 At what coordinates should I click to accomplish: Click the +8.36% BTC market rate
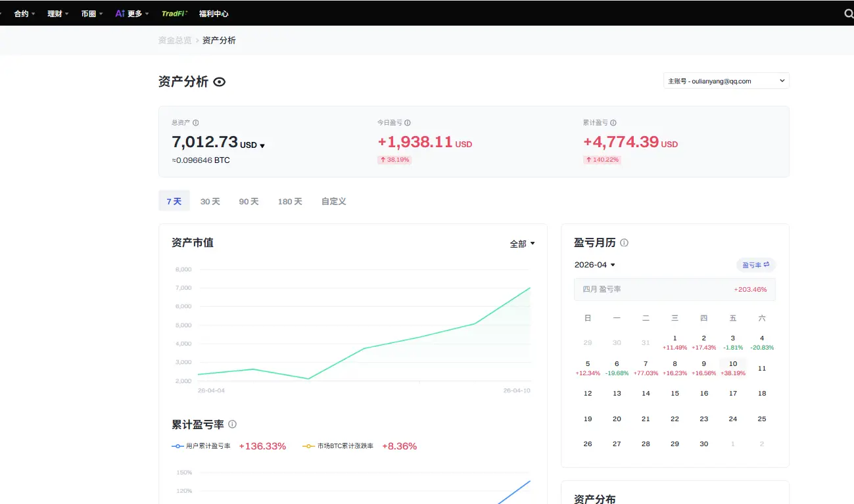[399, 446]
